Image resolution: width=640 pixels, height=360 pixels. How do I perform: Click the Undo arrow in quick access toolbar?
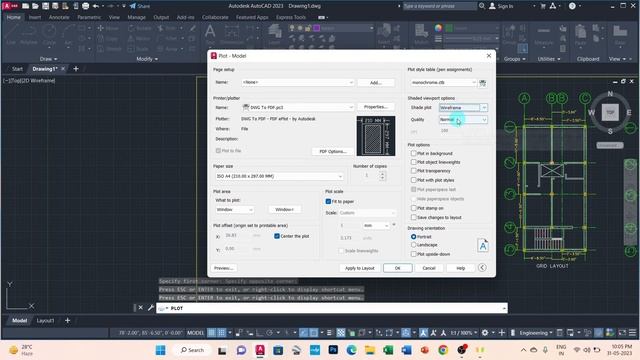96,6
